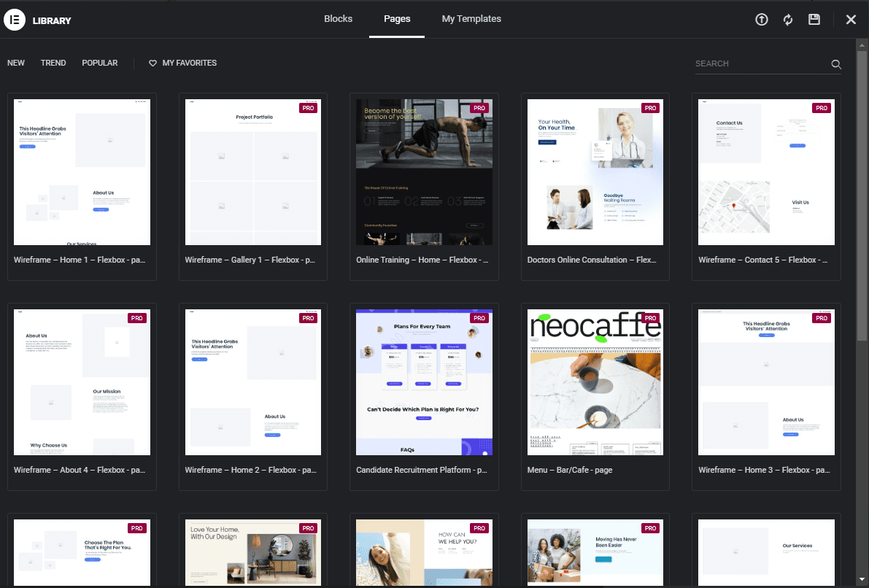Click the PRO badge on Online Training Home

(x=479, y=108)
